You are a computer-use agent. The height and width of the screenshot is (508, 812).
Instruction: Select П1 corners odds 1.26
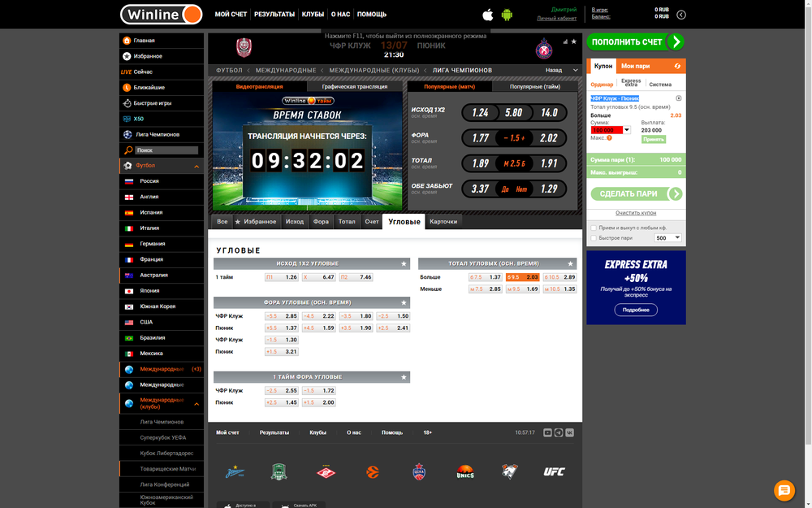point(282,277)
